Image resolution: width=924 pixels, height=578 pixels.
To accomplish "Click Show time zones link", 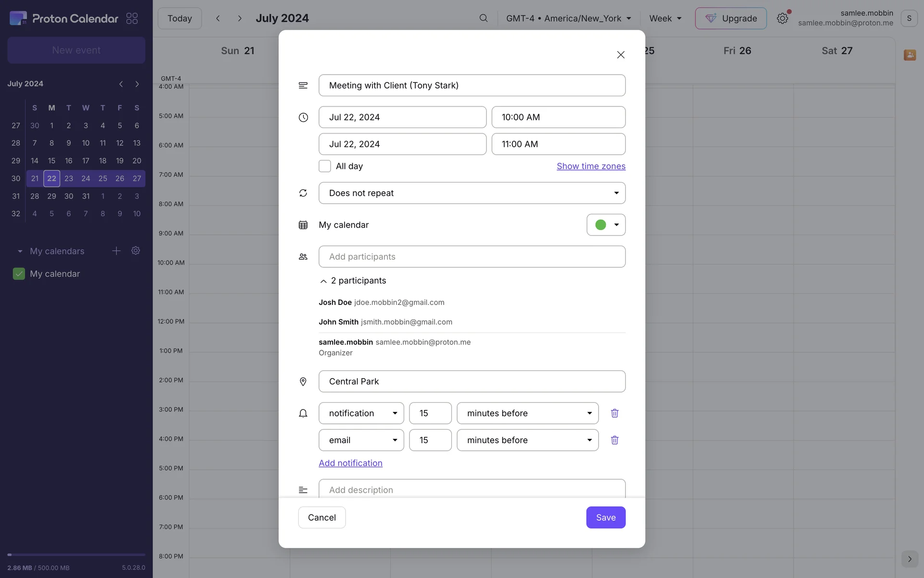I will click(591, 166).
